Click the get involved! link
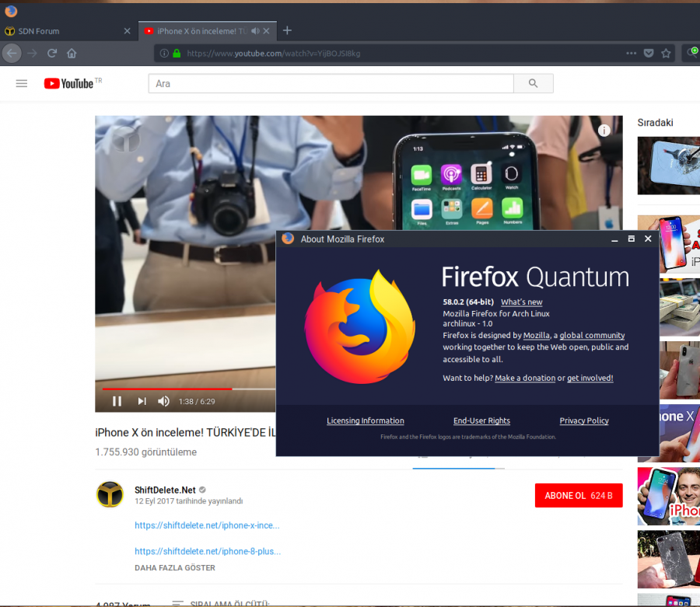The image size is (700, 607). pos(590,378)
